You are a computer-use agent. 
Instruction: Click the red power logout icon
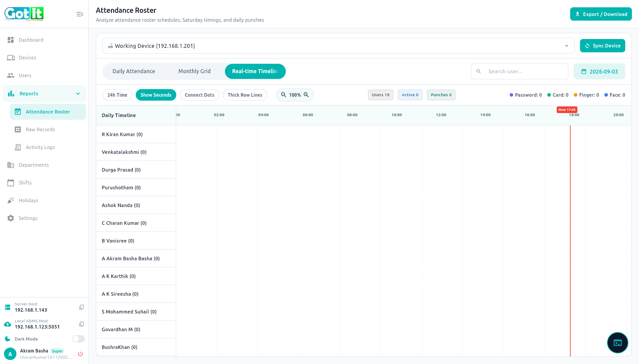[80, 354]
